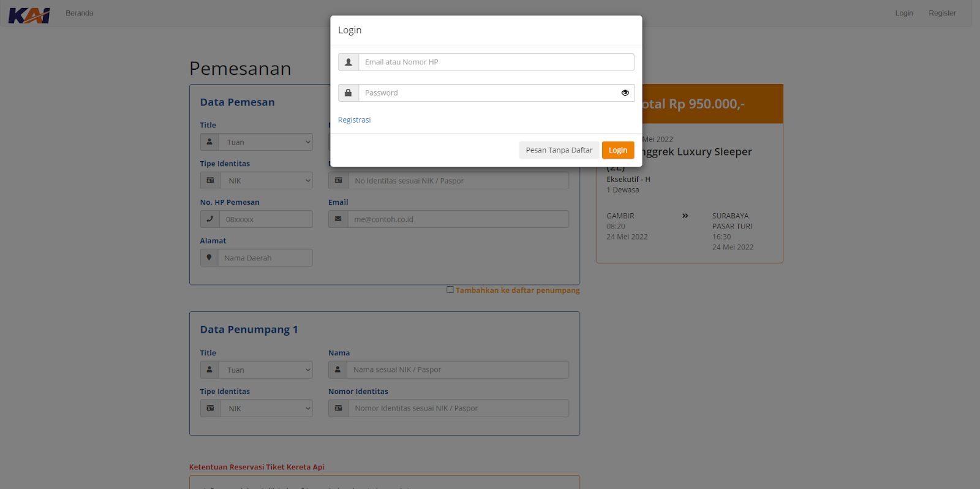Open Tipe Identitas dropdown in Data Penumpang 1
This screenshot has width=980, height=489.
pos(266,409)
